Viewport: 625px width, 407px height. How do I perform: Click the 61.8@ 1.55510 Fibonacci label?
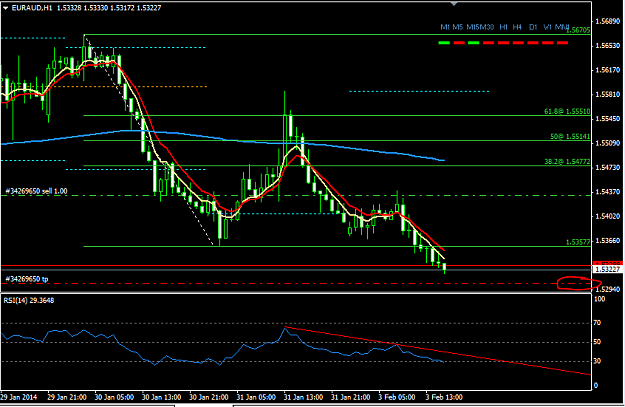tap(567, 112)
